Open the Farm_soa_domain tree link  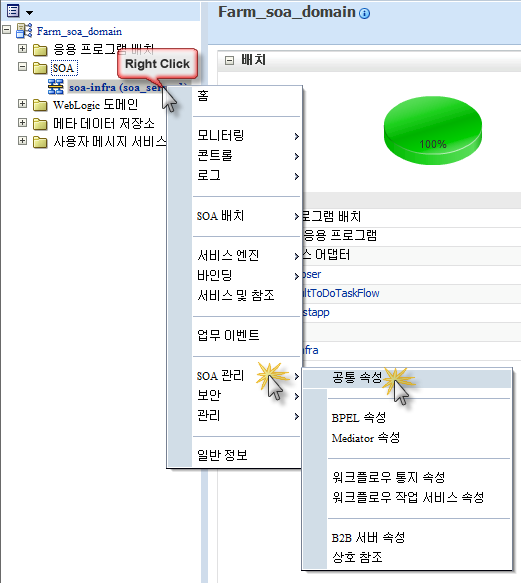pyautogui.click(x=79, y=31)
